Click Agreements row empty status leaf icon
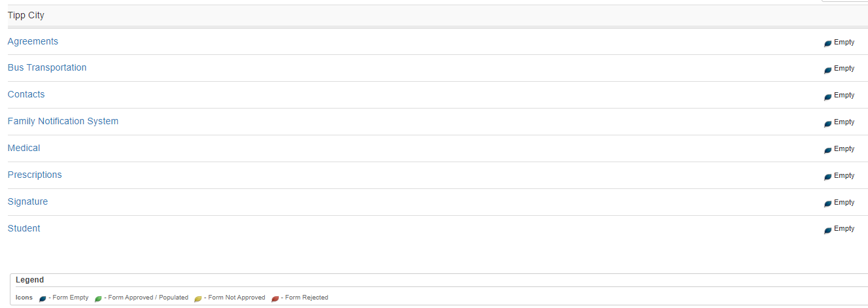This screenshot has height=308, width=868. (x=828, y=43)
